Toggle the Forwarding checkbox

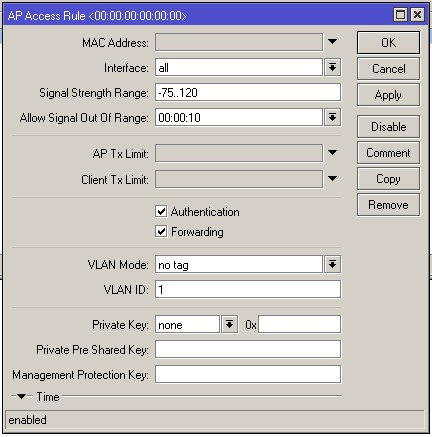tap(161, 231)
